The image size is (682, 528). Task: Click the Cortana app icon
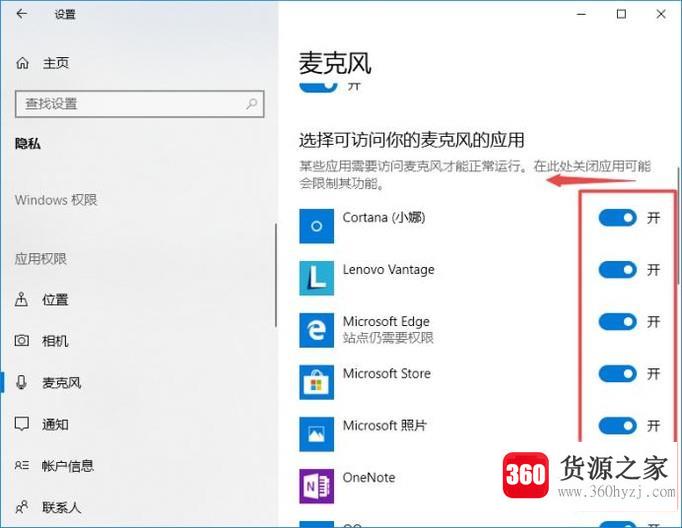317,226
